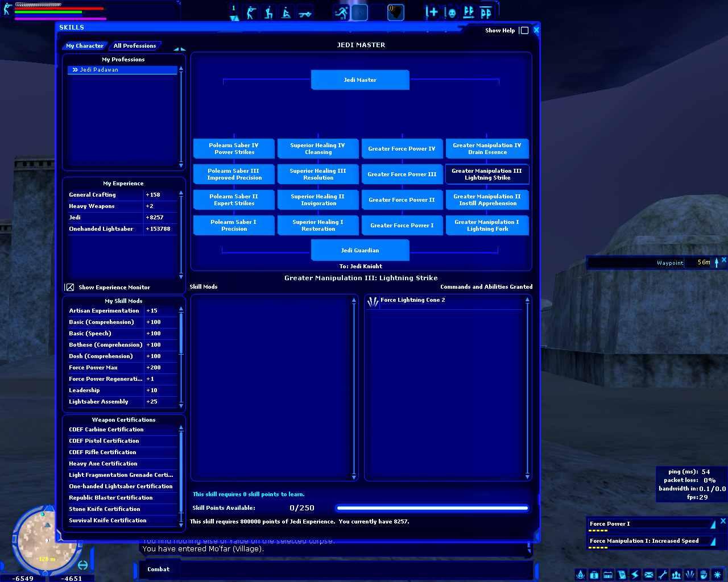Click the Jedi Guardian skill box
The height and width of the screenshot is (582, 728).
tap(360, 250)
